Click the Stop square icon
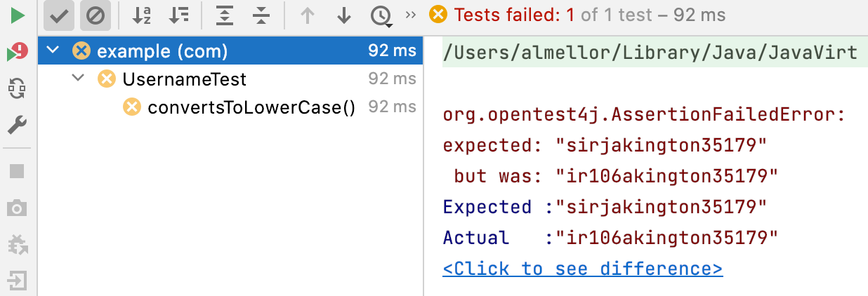 [x=17, y=171]
